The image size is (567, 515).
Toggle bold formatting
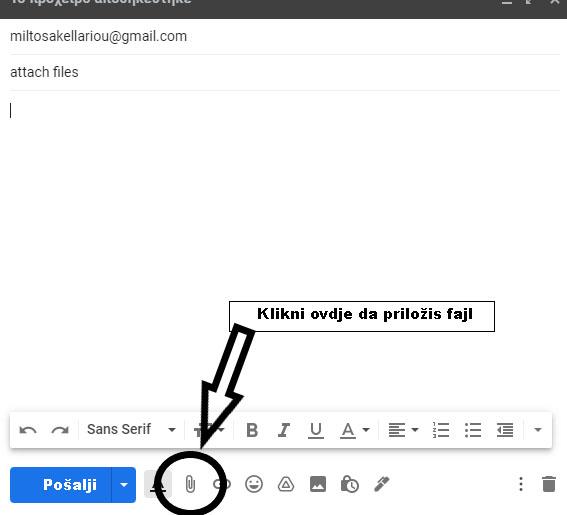point(252,430)
